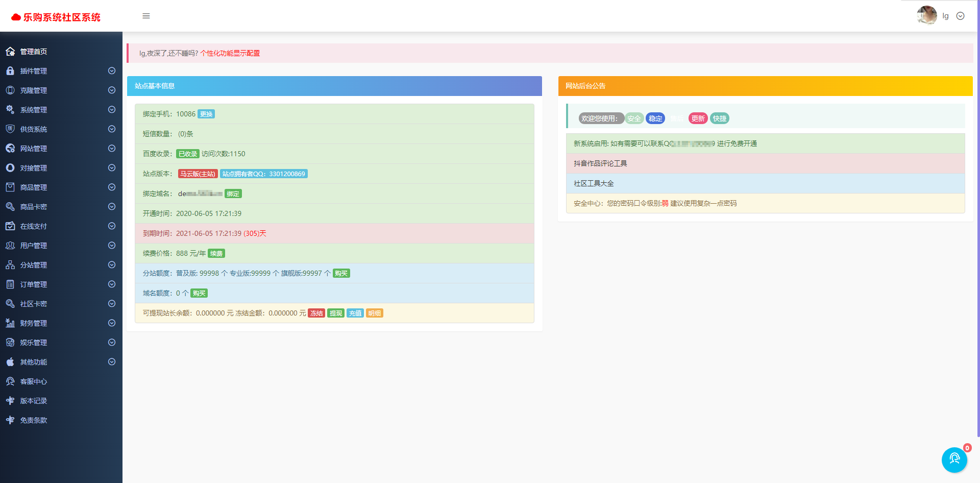Click the green 续费 renew button
980x483 pixels.
click(216, 254)
